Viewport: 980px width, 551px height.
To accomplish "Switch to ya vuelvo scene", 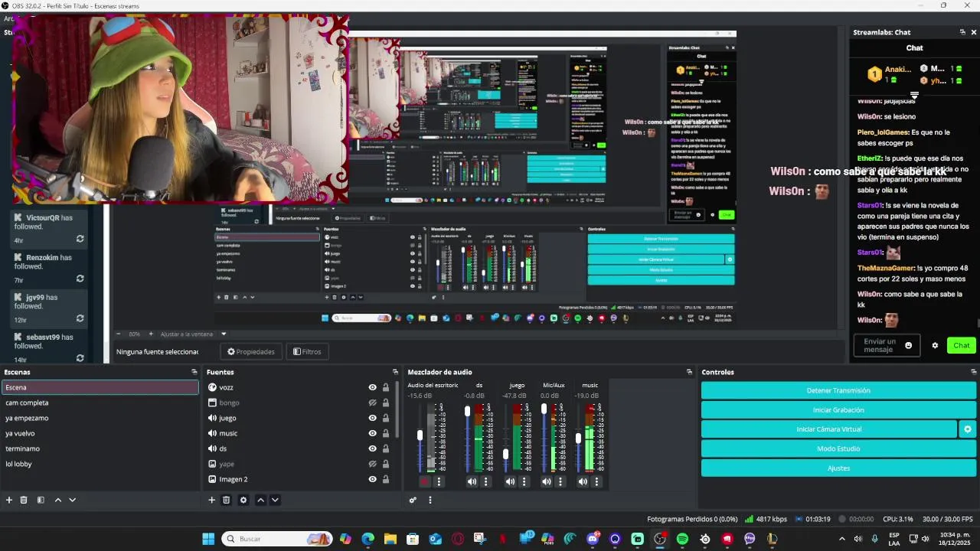I will (x=100, y=433).
